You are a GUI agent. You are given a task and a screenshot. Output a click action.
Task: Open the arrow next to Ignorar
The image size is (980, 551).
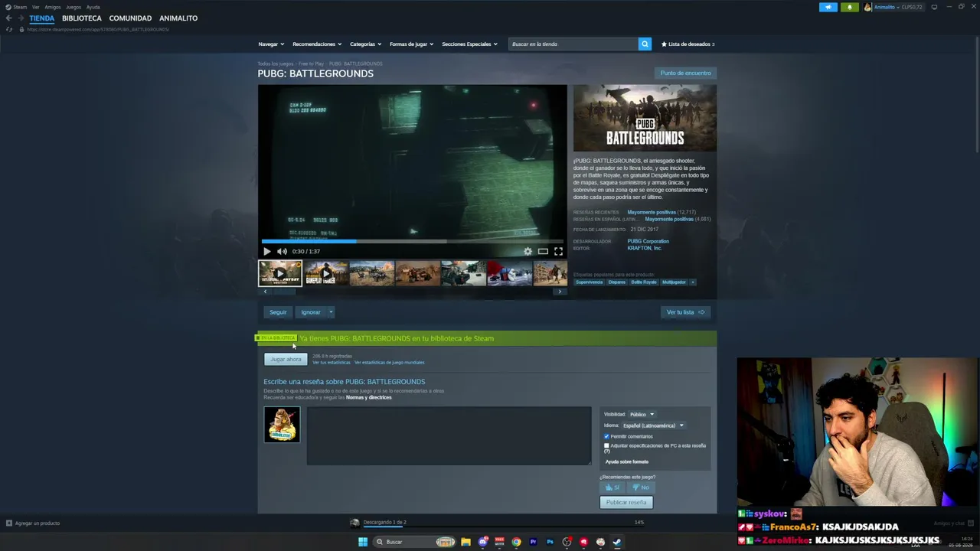(x=331, y=312)
